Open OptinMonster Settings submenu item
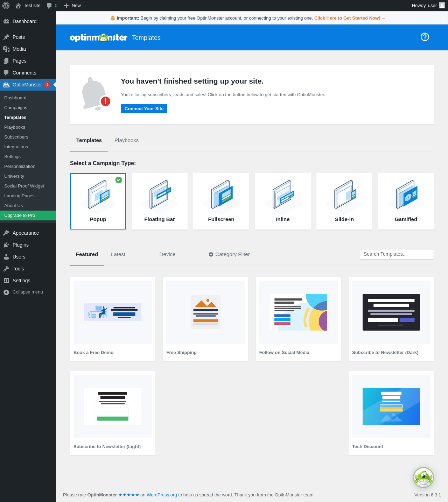 pyautogui.click(x=12, y=157)
